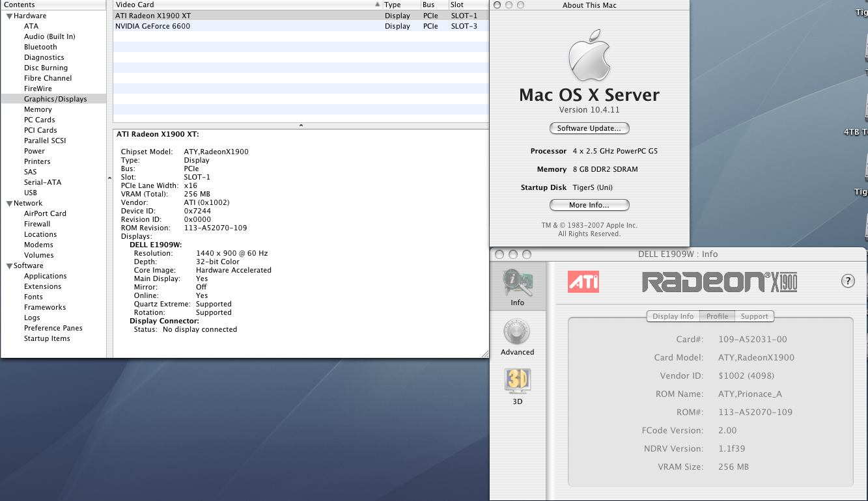Switch to the Support tab

755,316
